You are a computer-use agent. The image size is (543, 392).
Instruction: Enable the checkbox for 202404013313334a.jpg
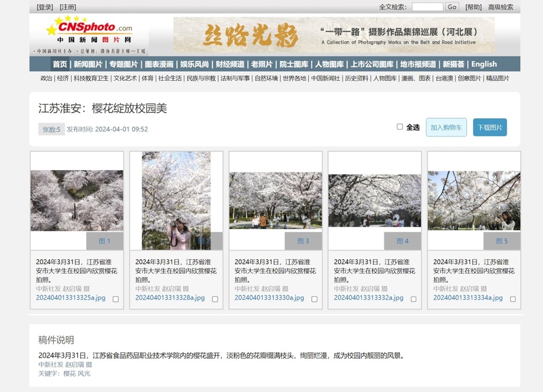(513, 299)
